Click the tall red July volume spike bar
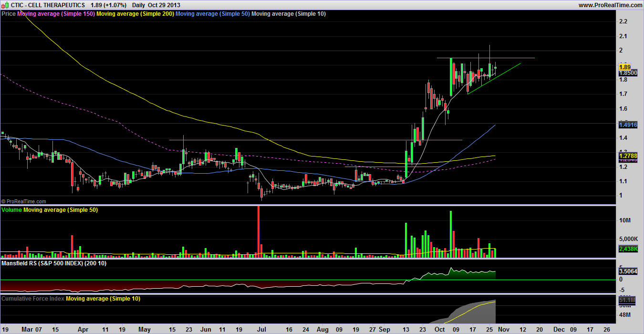 (x=259, y=231)
